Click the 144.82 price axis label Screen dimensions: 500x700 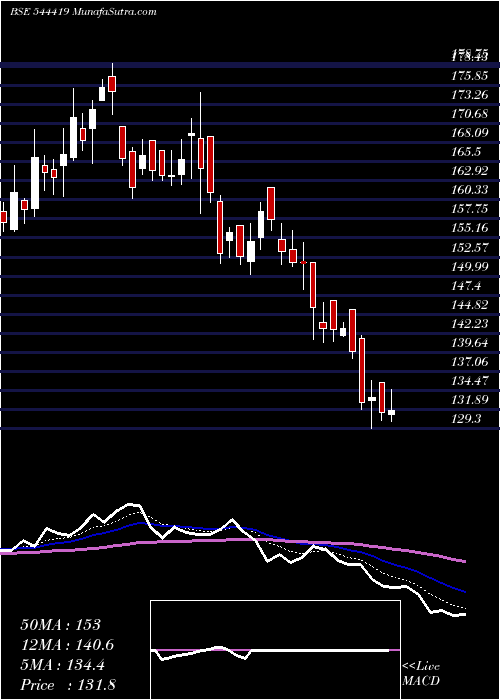(x=469, y=305)
